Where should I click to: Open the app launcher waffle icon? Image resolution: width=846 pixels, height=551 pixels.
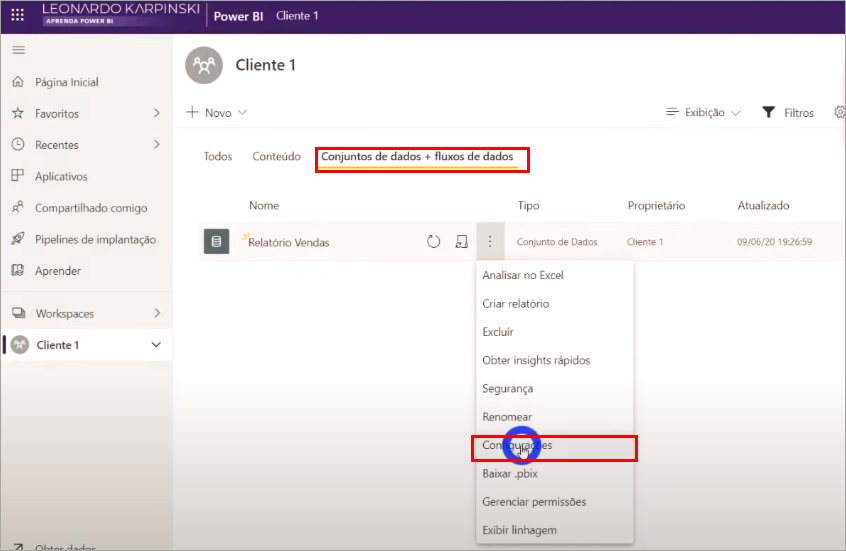point(17,16)
